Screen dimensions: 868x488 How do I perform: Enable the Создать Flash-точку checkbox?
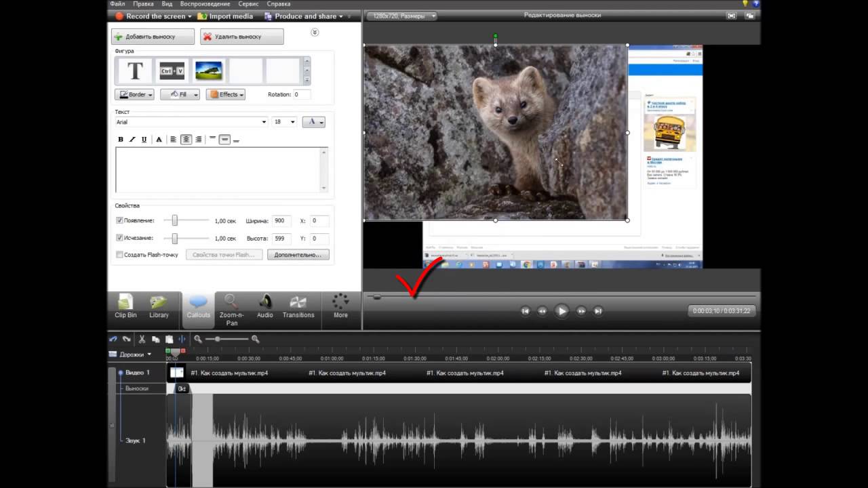coord(119,255)
